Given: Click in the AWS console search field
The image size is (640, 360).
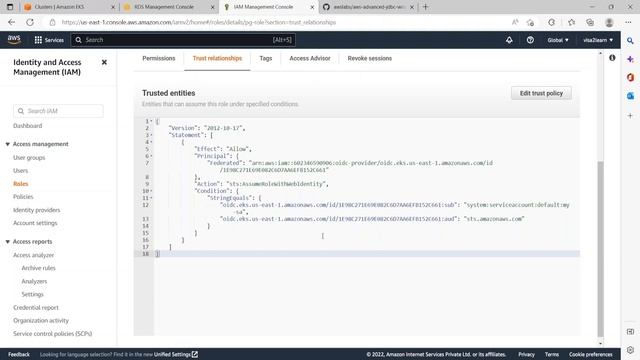Looking at the screenshot, I should 183,40.
